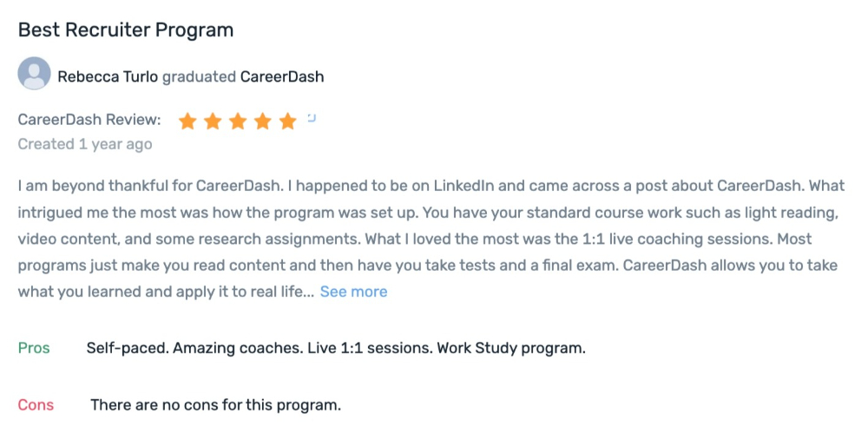Click the review paragraph starting I am beyond thankful
Screen dimensions: 868x433
point(431,239)
